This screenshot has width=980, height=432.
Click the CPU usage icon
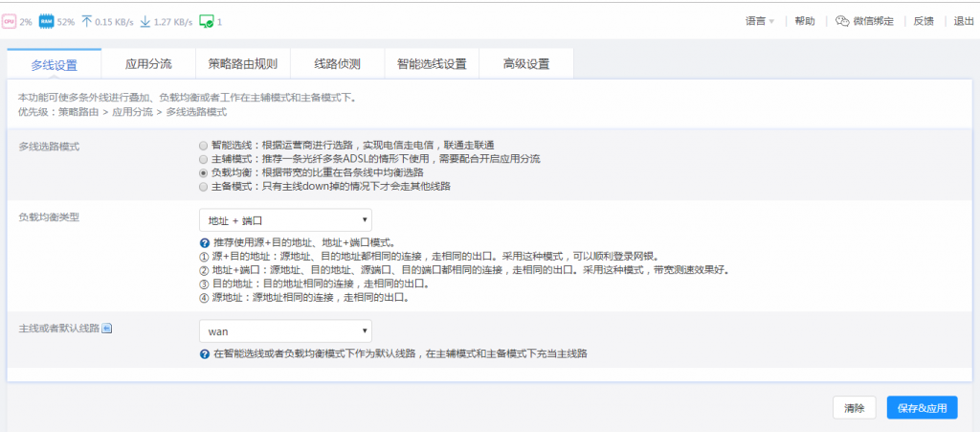tap(9, 20)
